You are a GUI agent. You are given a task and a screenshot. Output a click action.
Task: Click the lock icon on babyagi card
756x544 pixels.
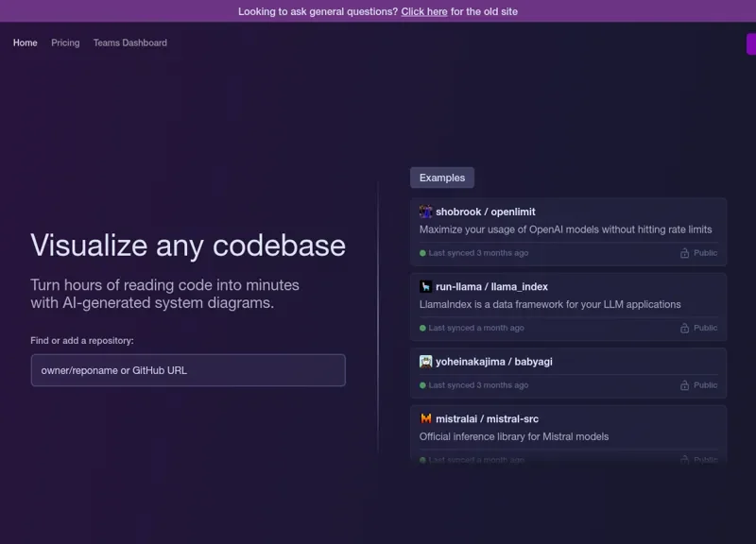pyautogui.click(x=684, y=385)
